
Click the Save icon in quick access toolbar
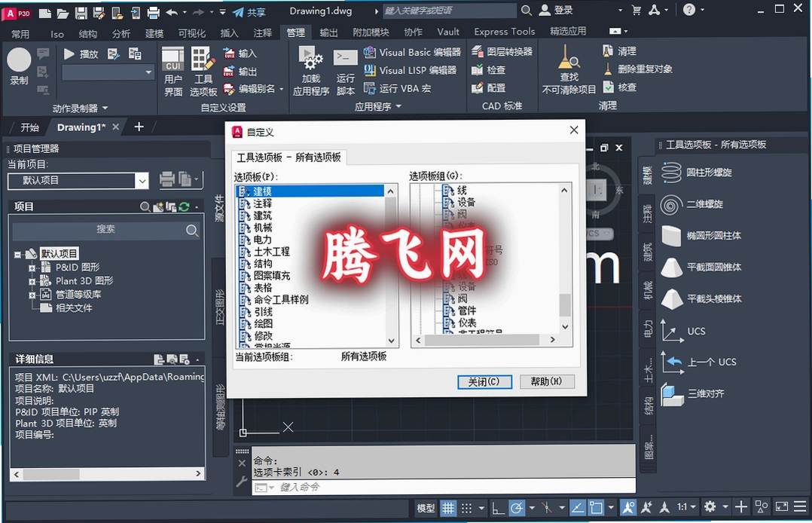click(81, 13)
